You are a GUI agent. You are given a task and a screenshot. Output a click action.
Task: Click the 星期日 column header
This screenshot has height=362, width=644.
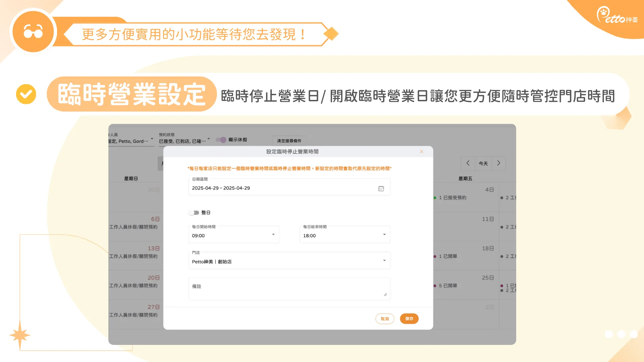tap(131, 179)
